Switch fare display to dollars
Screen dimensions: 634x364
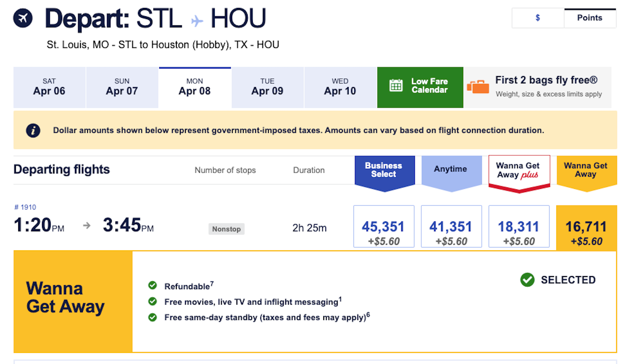pyautogui.click(x=538, y=18)
